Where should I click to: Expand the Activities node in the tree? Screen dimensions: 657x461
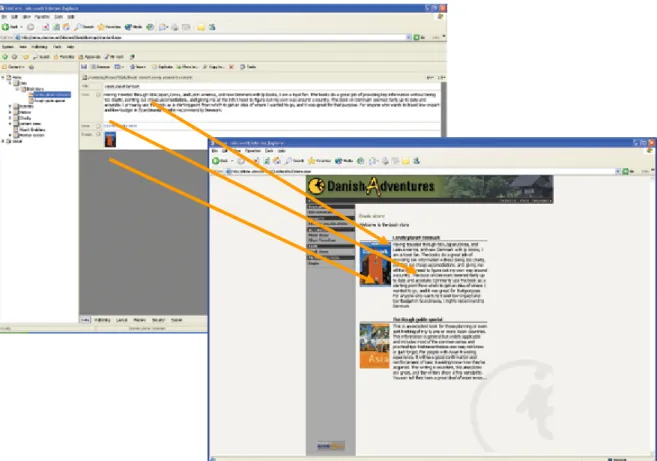coord(10,106)
